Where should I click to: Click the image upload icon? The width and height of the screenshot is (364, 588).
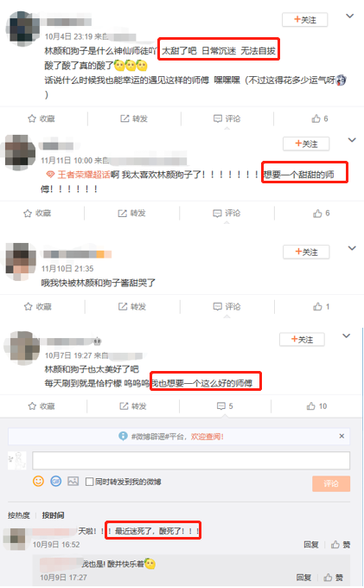coord(73,481)
